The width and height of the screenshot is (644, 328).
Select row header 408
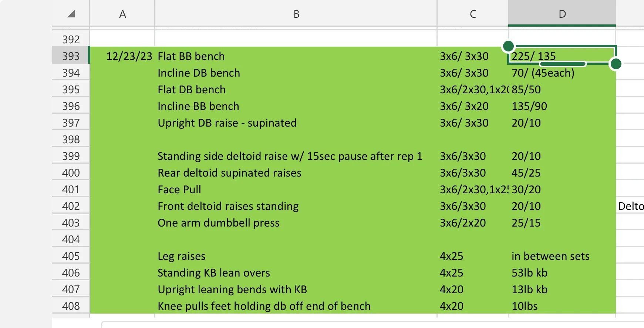coord(71,306)
